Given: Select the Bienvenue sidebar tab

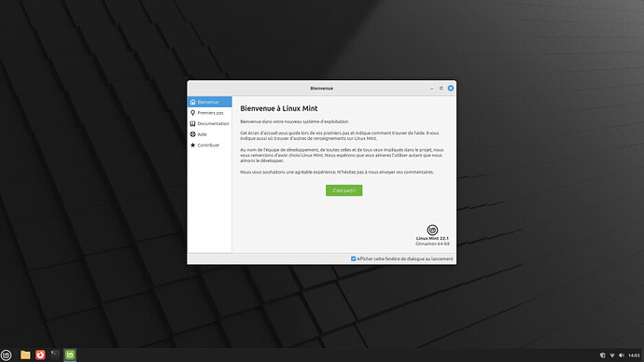Looking at the screenshot, I should coord(210,102).
